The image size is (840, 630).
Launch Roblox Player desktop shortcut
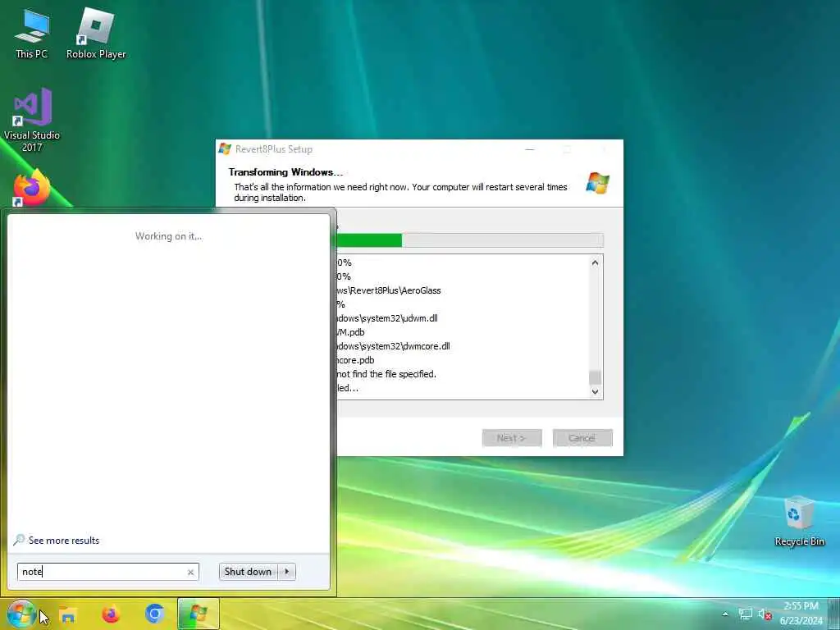[x=96, y=34]
